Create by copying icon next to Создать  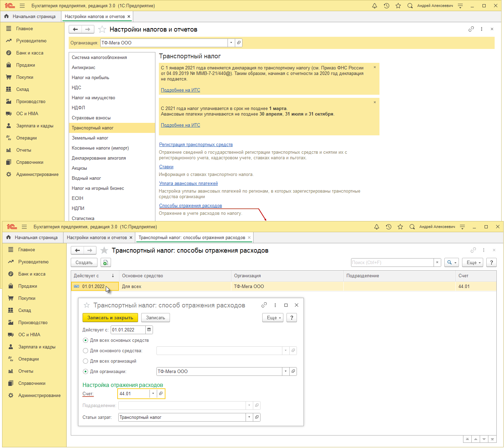click(106, 263)
